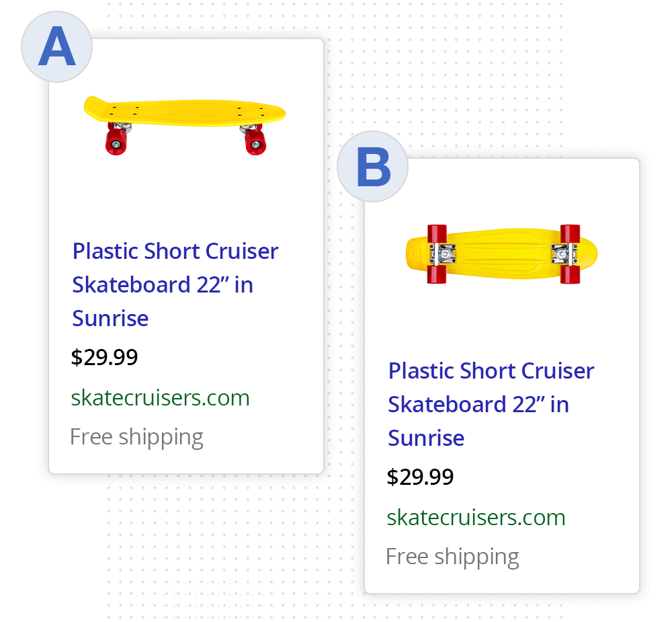Screen dimensions: 672x622
Task: Click the yellow deck center in ad B
Action: 503,254
